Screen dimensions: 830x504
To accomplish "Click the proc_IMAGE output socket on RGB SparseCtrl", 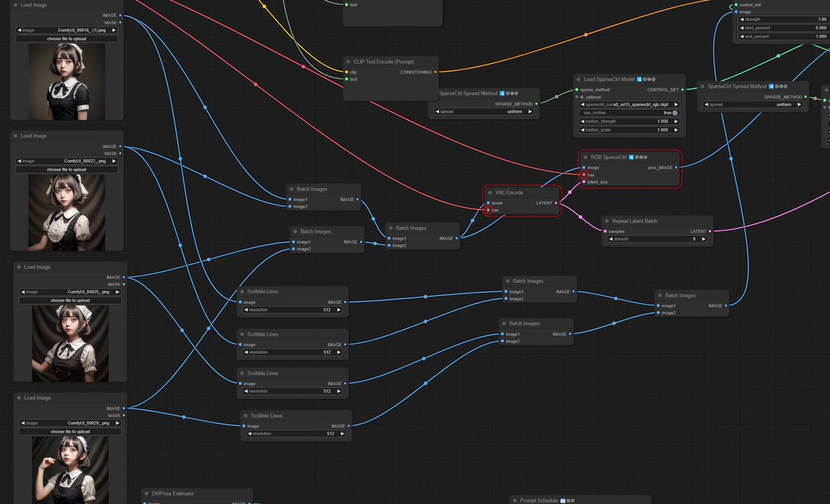I will point(676,167).
